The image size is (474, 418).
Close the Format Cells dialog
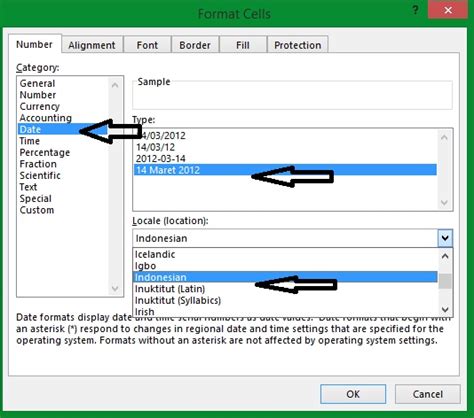coord(448,10)
